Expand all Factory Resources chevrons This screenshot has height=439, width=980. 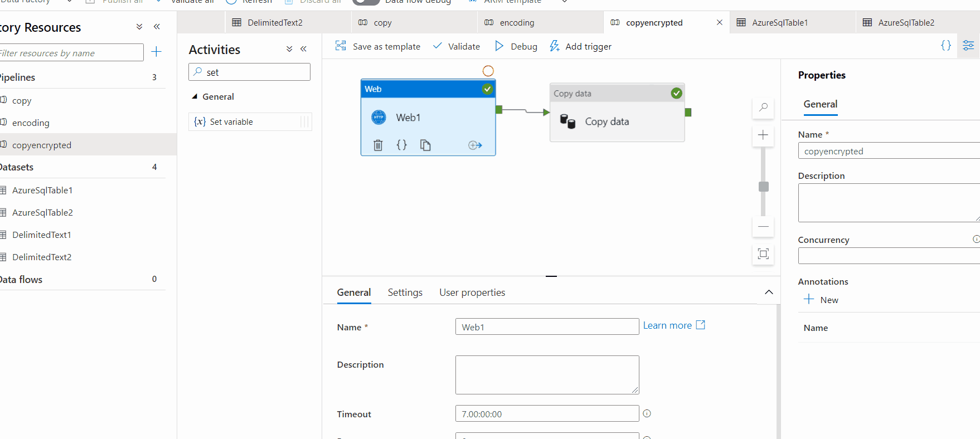(139, 27)
